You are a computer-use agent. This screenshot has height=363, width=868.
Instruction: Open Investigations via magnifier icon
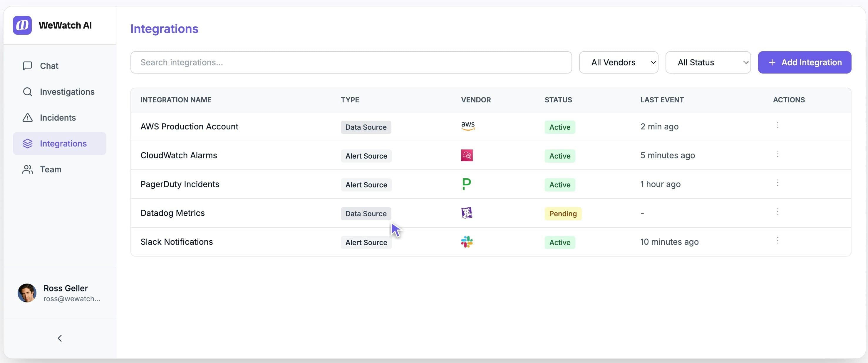[x=27, y=91]
